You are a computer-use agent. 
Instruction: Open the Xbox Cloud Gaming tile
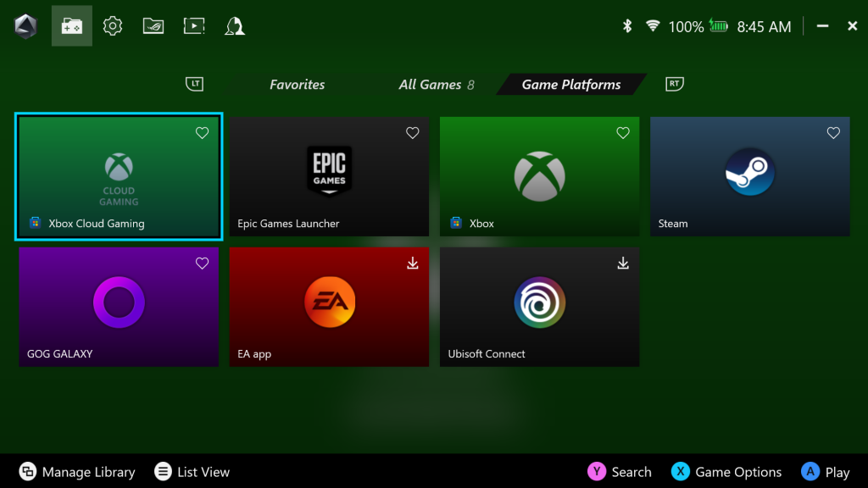pos(119,176)
